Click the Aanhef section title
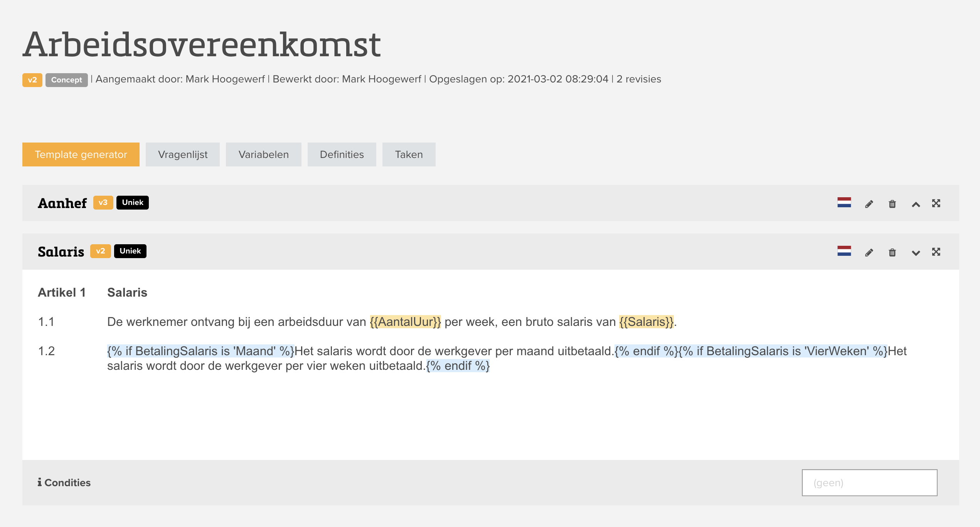 pos(62,203)
